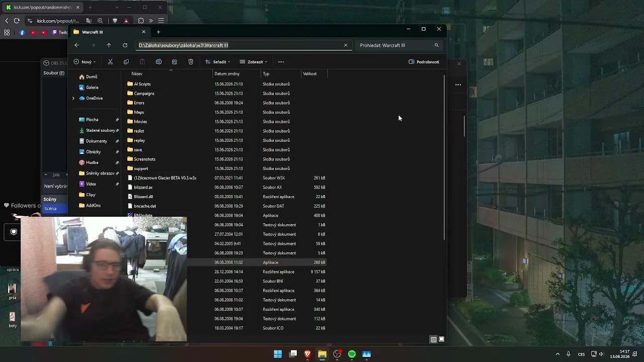Reload the page in Brave browser
Image resolution: width=644 pixels, height=362 pixels.
pos(17,21)
